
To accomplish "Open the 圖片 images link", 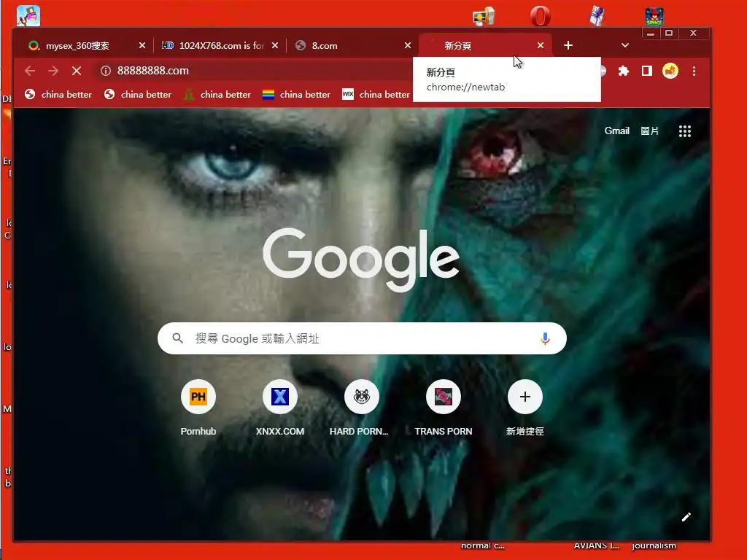I will (x=649, y=131).
